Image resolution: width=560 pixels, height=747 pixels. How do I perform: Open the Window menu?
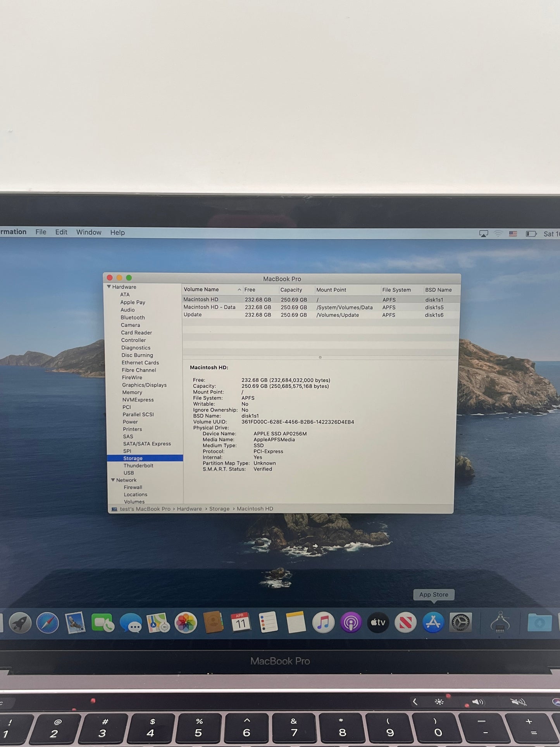coord(89,232)
